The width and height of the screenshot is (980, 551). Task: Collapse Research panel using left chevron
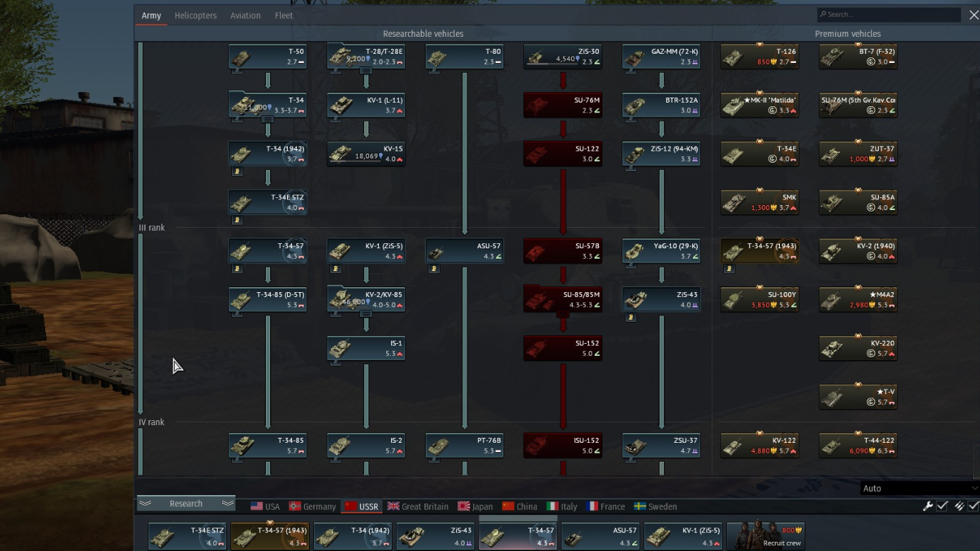coord(145,504)
